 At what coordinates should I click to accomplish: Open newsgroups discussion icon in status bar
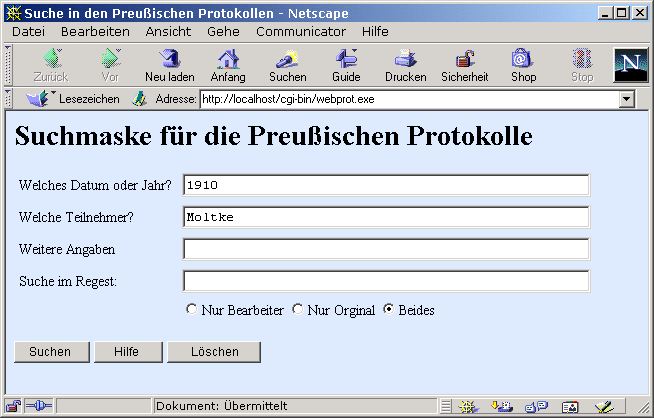click(x=536, y=406)
